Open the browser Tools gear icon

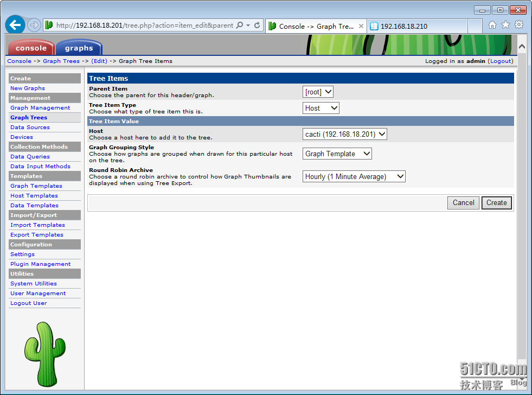tap(519, 25)
